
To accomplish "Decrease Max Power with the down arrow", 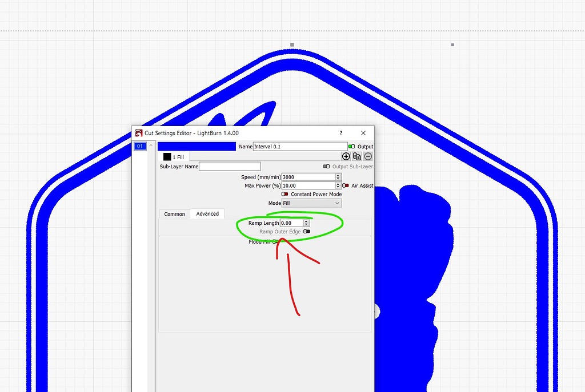I will (x=337, y=187).
